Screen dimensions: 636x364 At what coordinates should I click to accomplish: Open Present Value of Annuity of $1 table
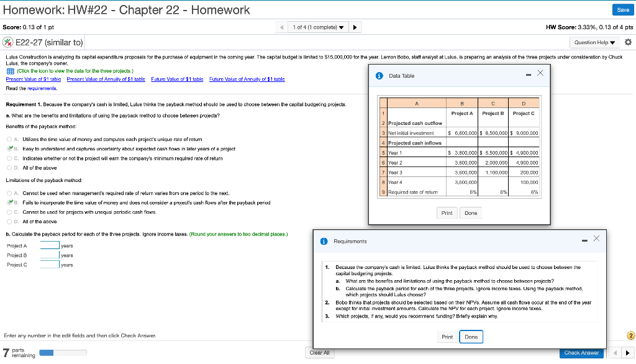106,79
